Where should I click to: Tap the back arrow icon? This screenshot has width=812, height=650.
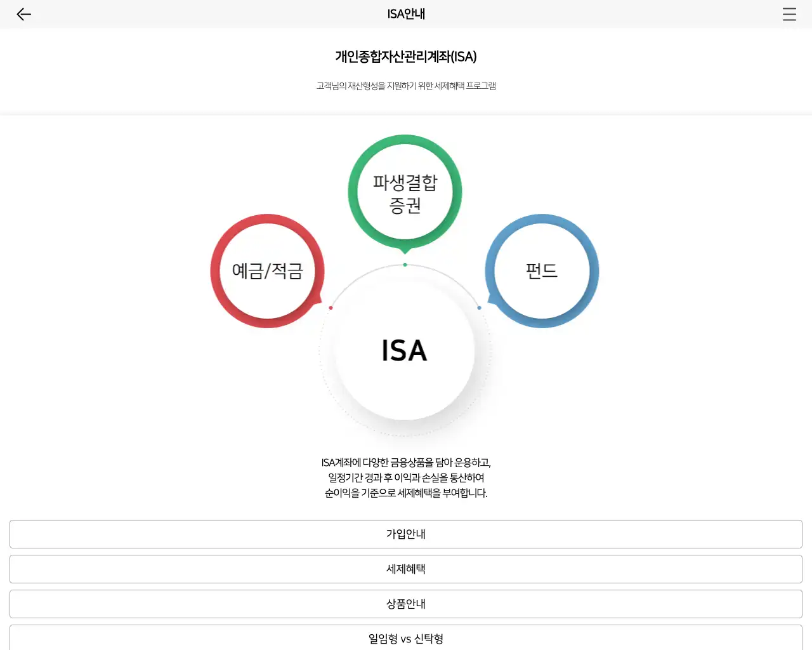(24, 15)
